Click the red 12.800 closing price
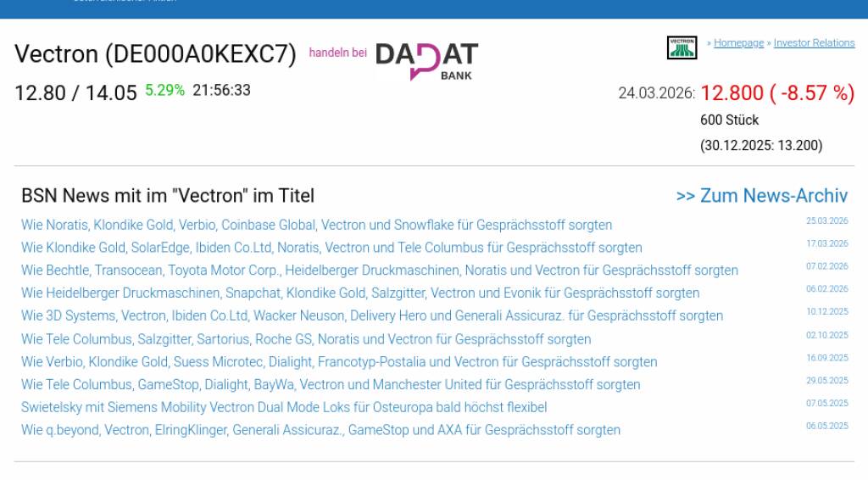 coord(732,93)
